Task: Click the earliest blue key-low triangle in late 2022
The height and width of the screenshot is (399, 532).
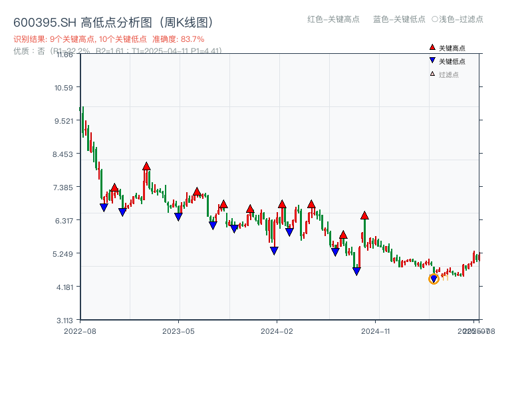Action: [x=104, y=207]
